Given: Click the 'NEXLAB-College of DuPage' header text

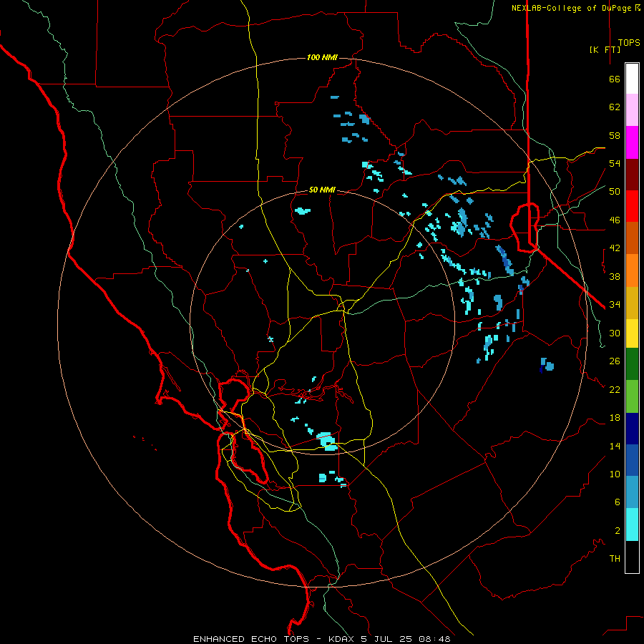Looking at the screenshot, I should 572,8.
